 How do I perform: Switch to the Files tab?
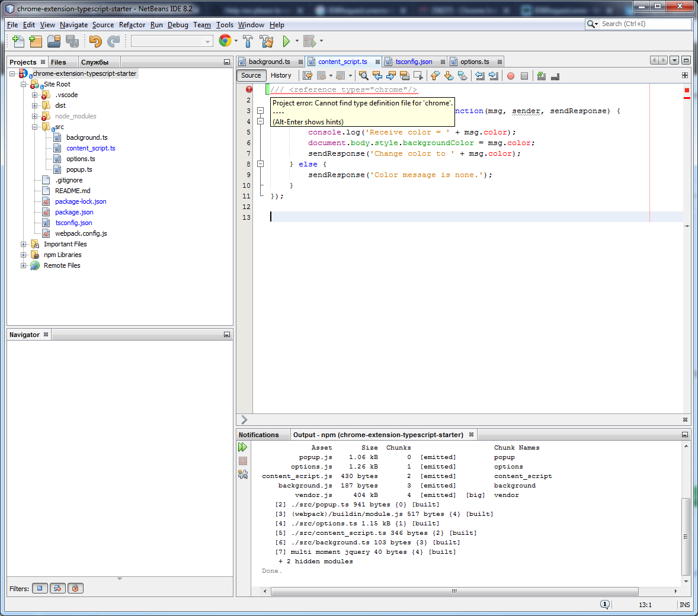pos(58,62)
